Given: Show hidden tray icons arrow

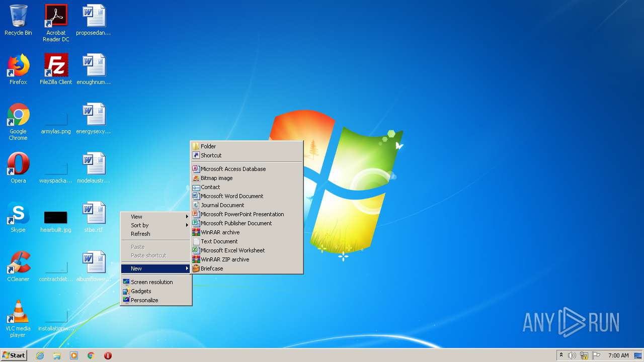Looking at the screenshot, I should point(561,355).
